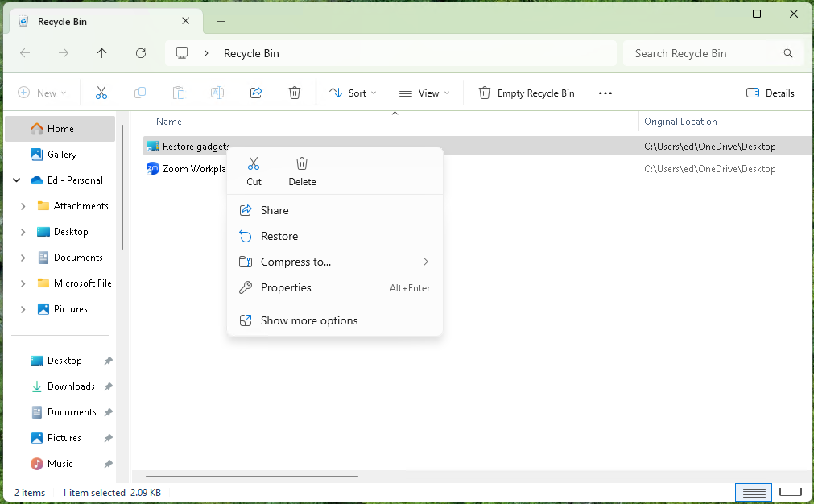Select the Restore gadgets file

click(196, 147)
